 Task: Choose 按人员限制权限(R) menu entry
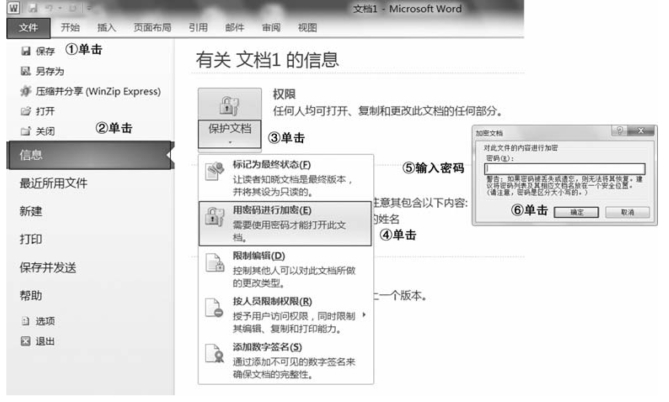pos(285,315)
